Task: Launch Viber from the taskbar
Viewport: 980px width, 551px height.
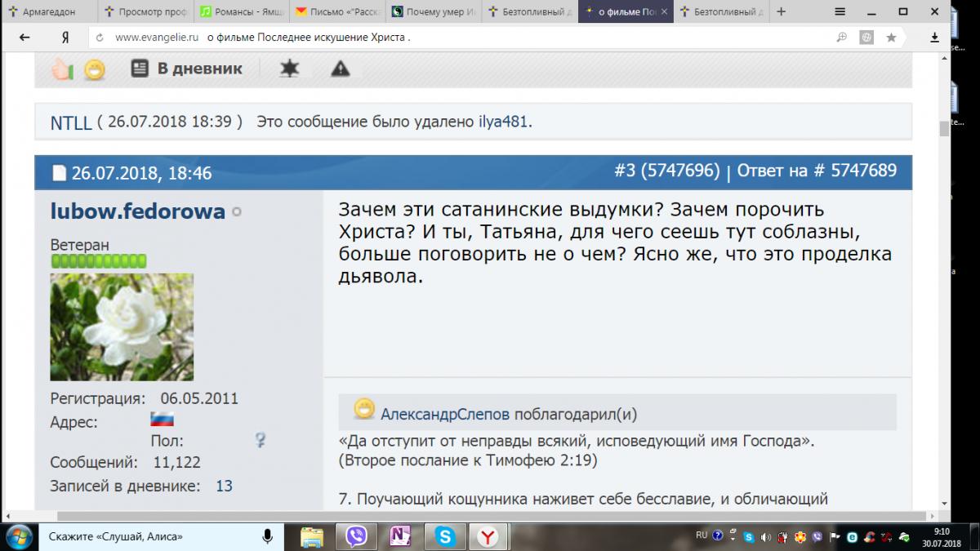Action: pos(356,536)
